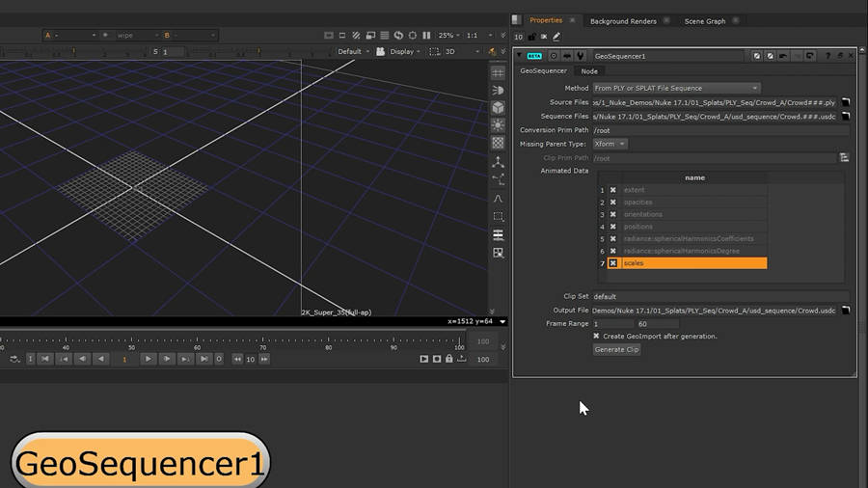
Task: Click the Conversion Prim Path field
Action: (x=720, y=130)
